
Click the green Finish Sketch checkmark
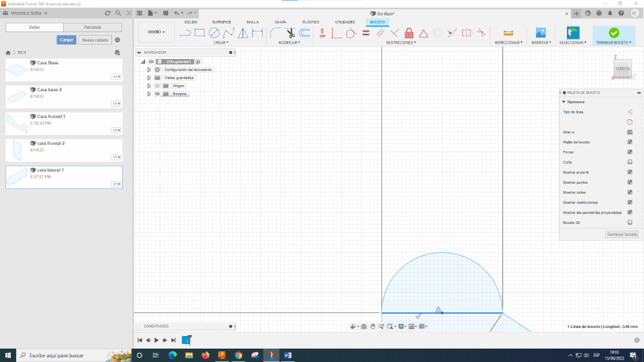pos(614,33)
